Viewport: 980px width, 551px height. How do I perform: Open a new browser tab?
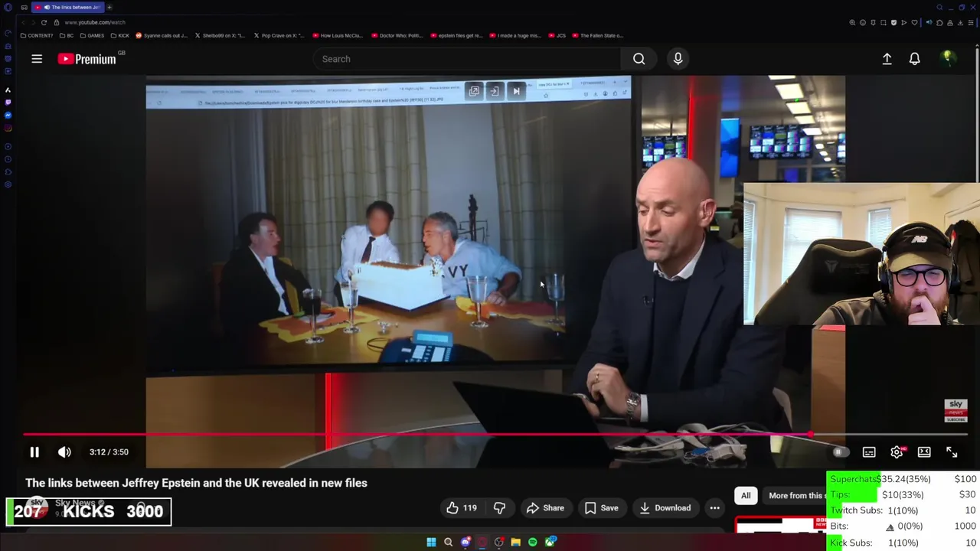pos(109,7)
